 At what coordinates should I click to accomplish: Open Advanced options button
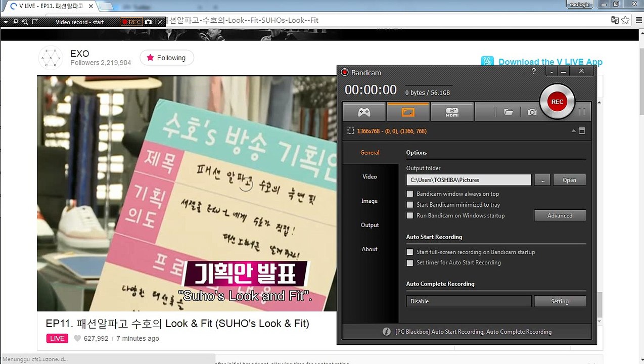560,215
